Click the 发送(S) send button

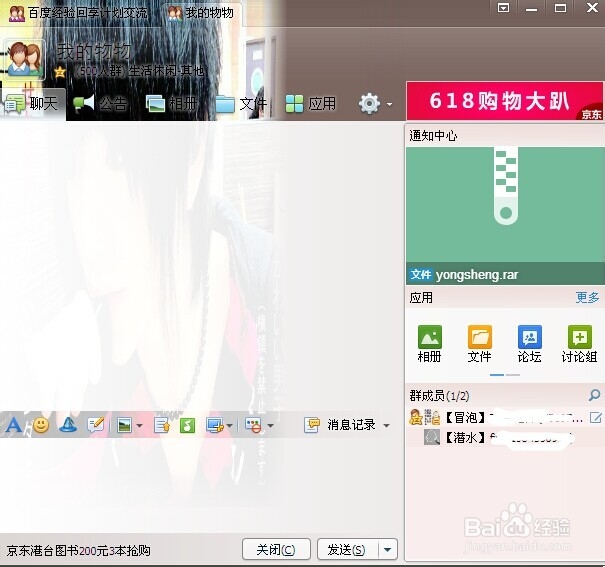(x=347, y=549)
